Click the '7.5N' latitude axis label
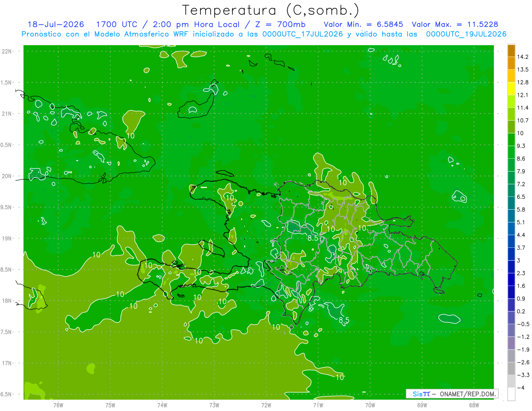The image size is (532, 411). point(7,332)
